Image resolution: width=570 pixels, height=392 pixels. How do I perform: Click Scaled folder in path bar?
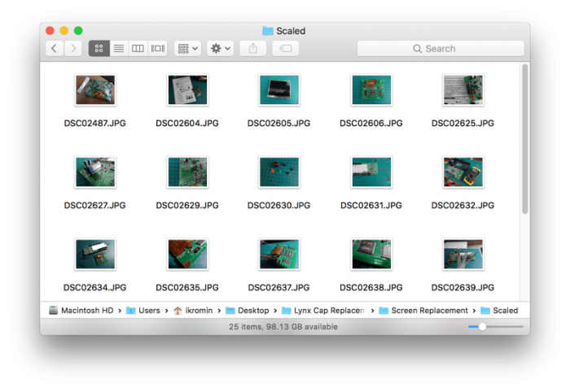(x=499, y=311)
